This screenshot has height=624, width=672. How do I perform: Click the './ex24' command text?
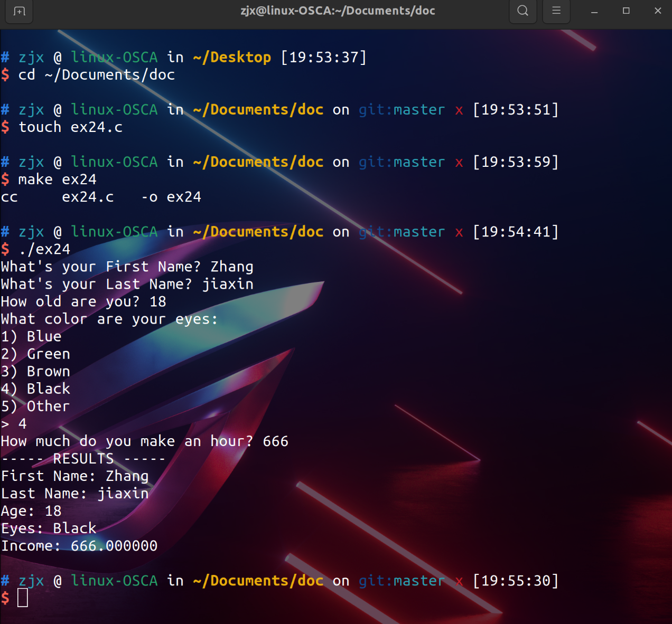44,249
